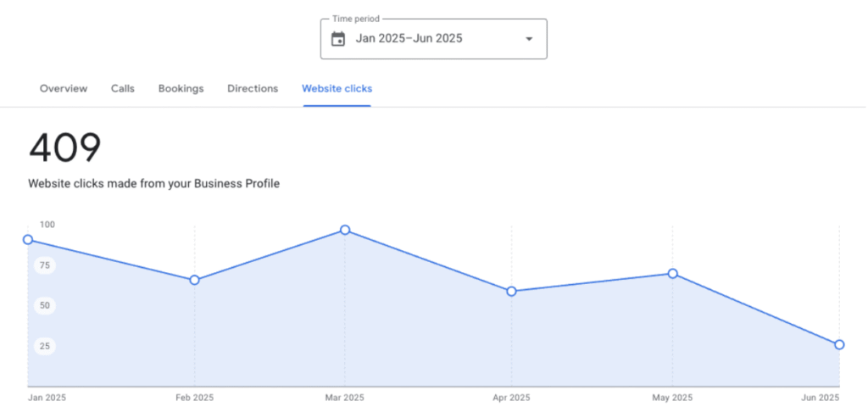Click the Jun 2025 x-axis label

821,398
